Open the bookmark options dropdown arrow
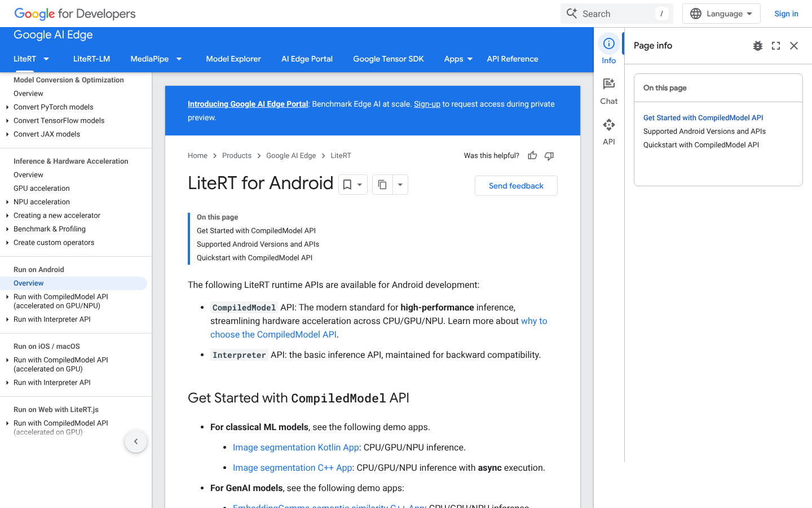 [x=360, y=185]
